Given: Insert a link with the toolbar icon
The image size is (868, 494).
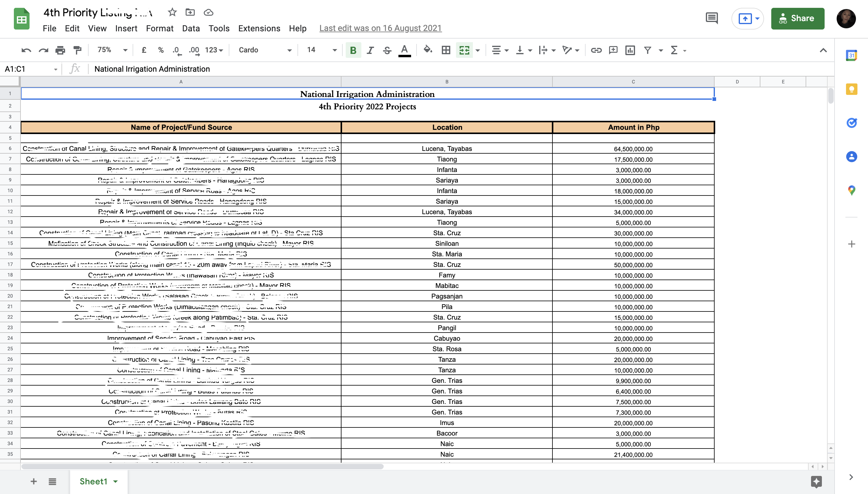Looking at the screenshot, I should click(596, 50).
